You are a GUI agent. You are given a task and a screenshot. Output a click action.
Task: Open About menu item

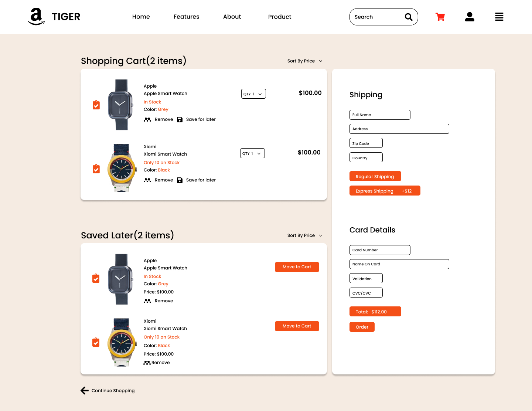pyautogui.click(x=232, y=17)
